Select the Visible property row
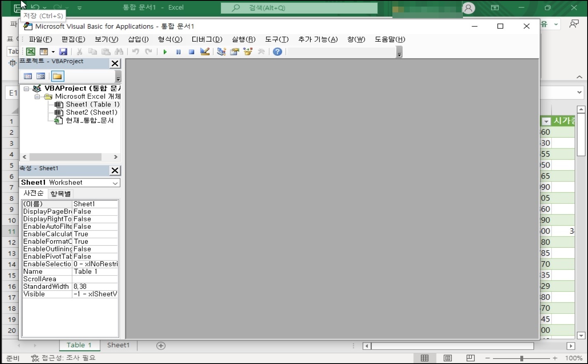588x364 pixels. click(70, 294)
